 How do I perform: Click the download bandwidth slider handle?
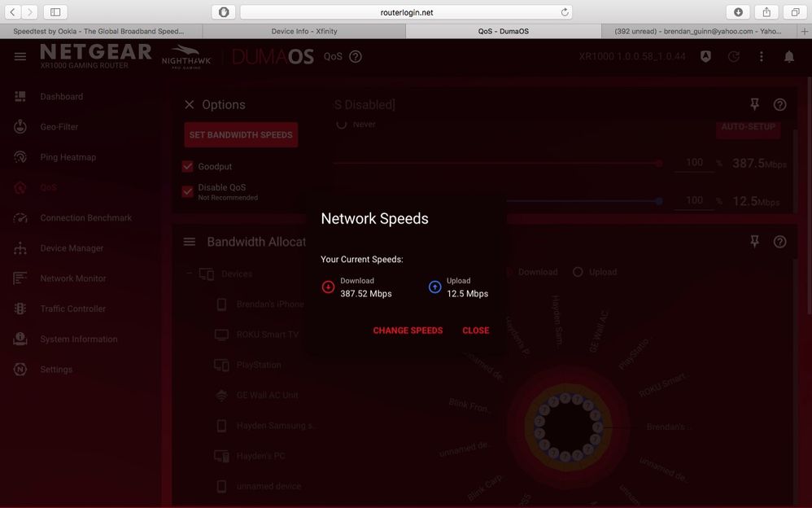point(657,162)
